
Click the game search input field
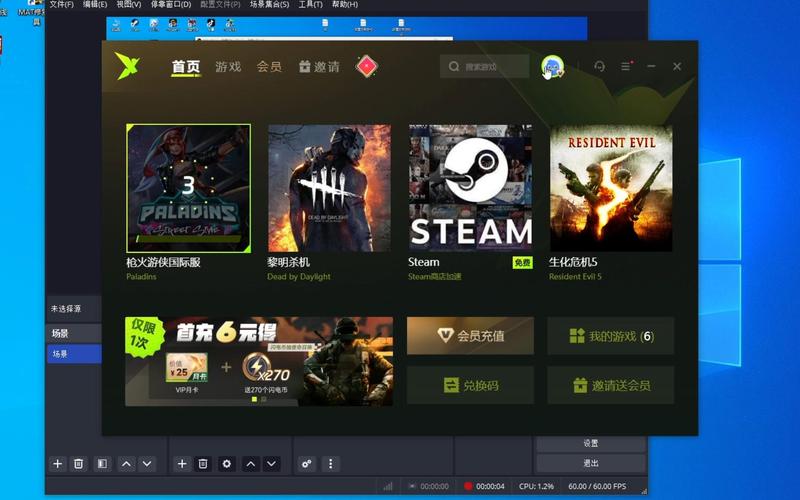(485, 67)
